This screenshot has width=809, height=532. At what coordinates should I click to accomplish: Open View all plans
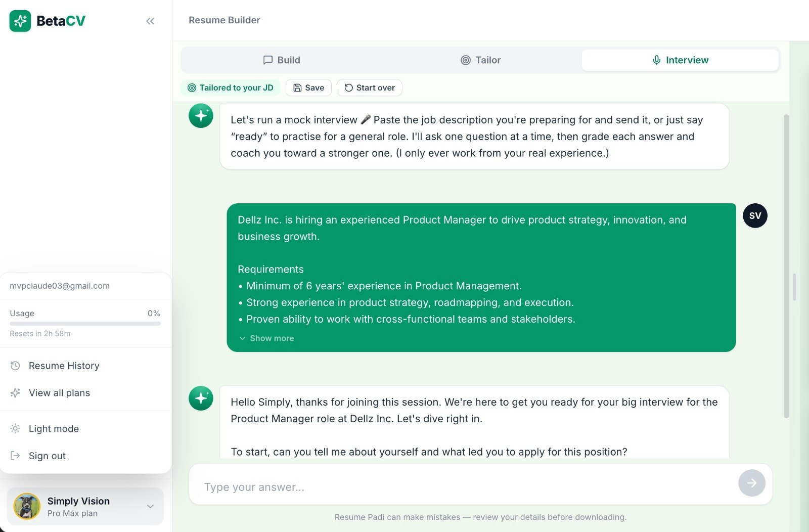[x=86, y=393]
